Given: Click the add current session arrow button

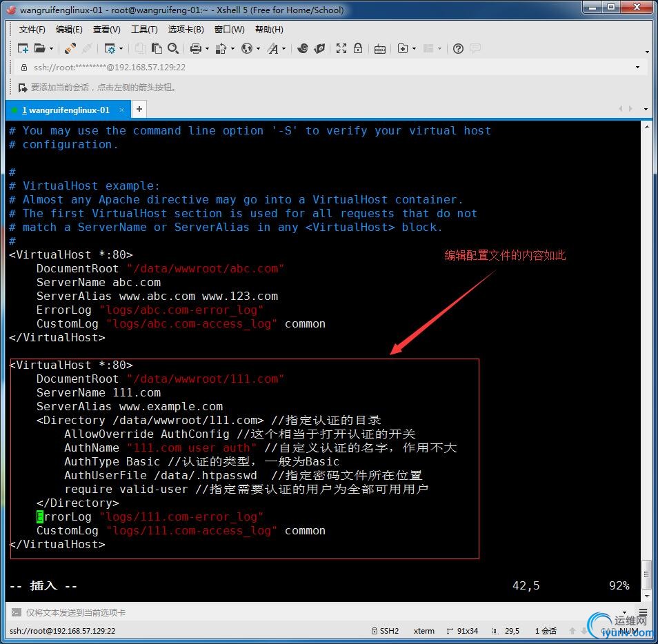Looking at the screenshot, I should click(22, 88).
